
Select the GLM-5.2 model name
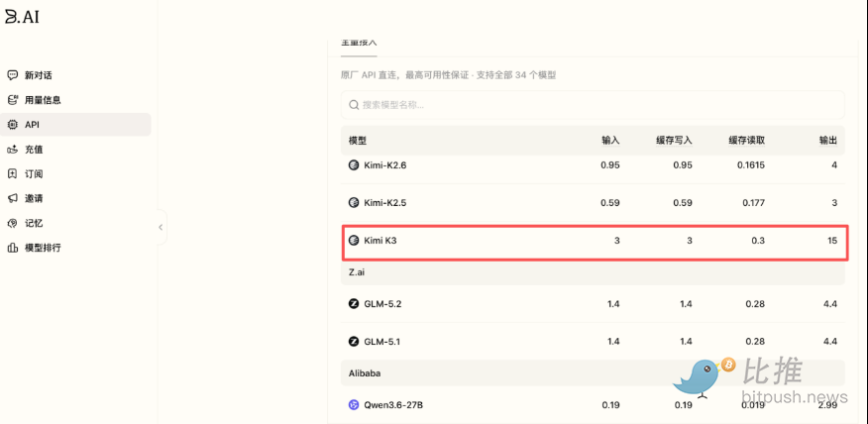pyautogui.click(x=381, y=304)
